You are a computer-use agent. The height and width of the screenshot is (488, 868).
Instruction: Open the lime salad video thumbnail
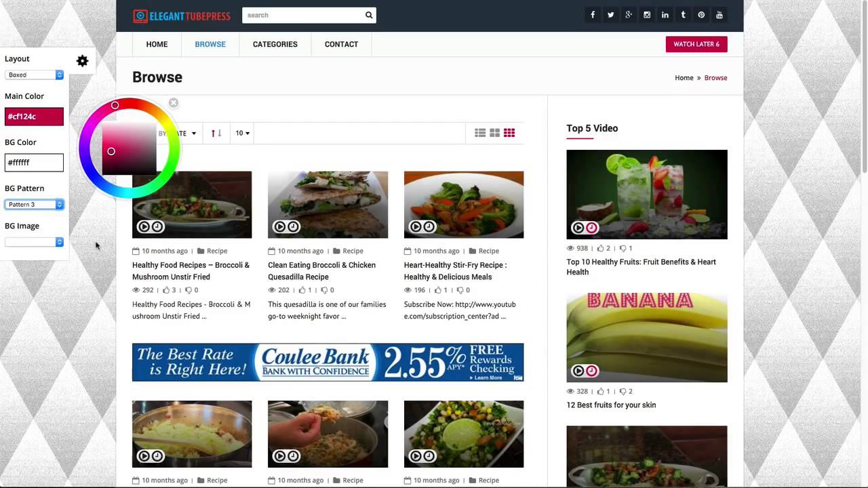point(464,434)
